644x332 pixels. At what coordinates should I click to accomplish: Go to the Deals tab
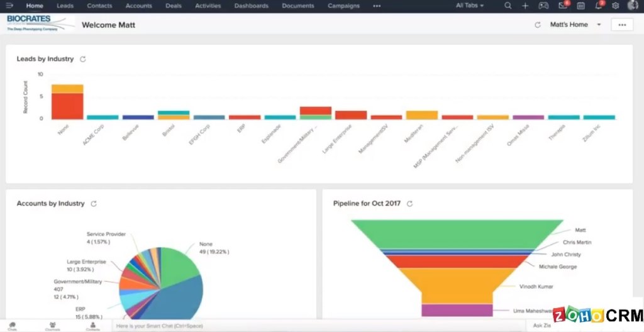point(174,6)
